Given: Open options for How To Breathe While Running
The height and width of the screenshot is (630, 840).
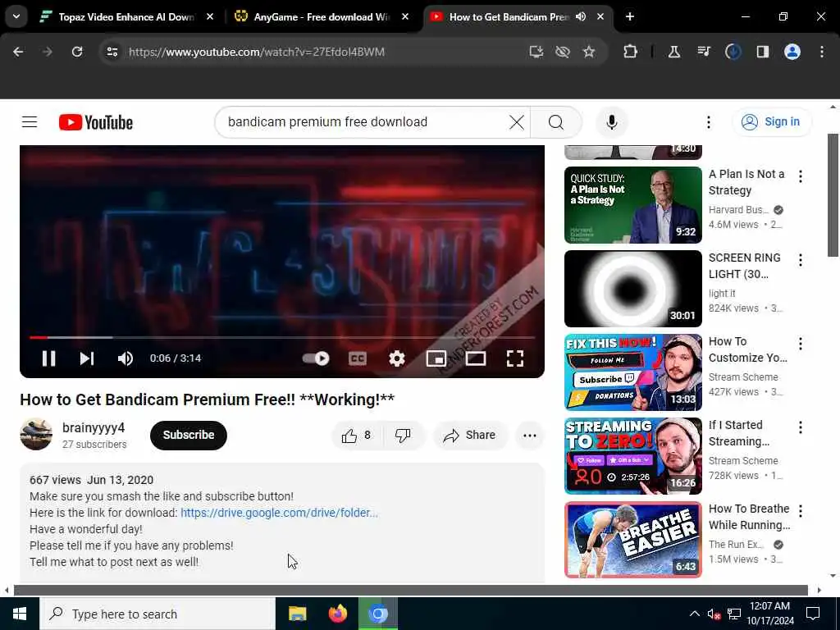Looking at the screenshot, I should (801, 511).
